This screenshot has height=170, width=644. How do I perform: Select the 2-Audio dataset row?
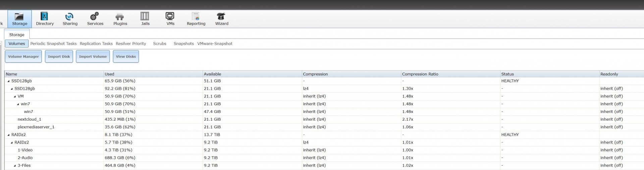tap(324, 158)
